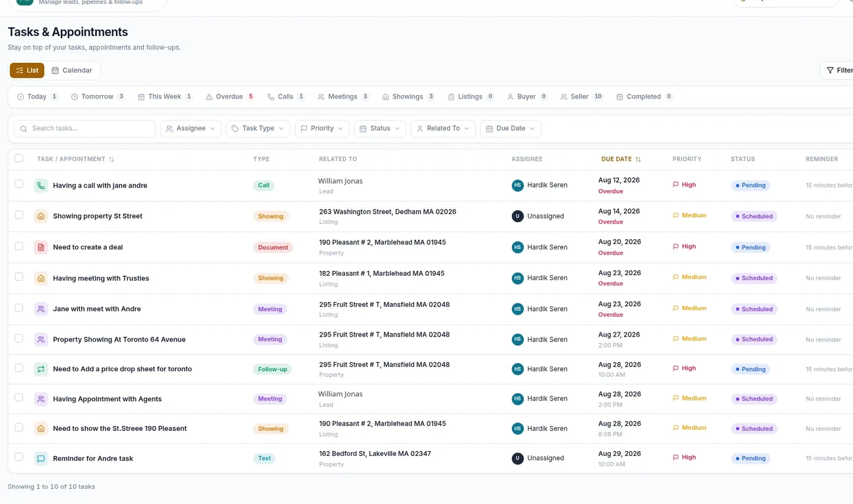
Task: Check the box for Need to create a deal
Action: point(19,246)
